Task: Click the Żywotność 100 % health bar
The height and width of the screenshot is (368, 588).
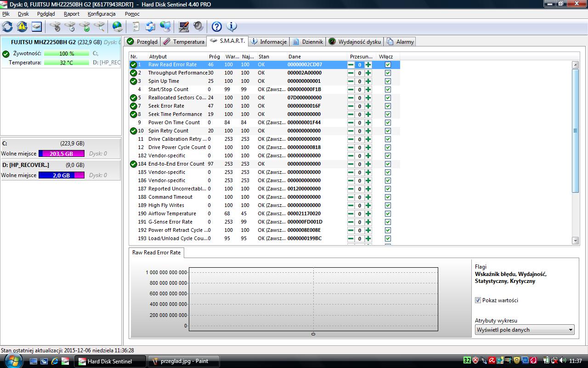Action: [67, 54]
